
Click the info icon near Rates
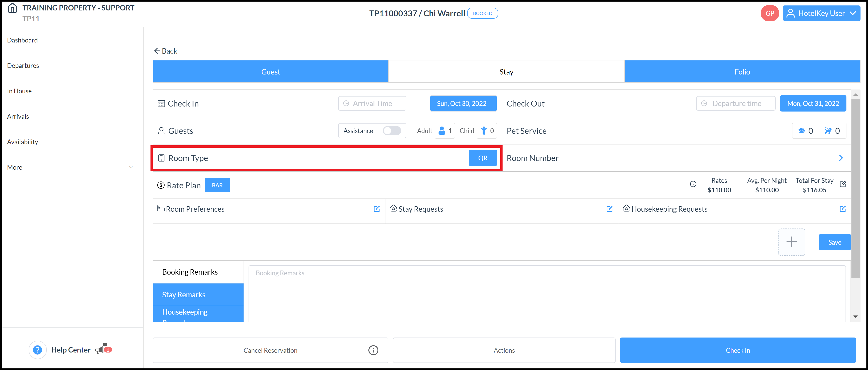(693, 184)
